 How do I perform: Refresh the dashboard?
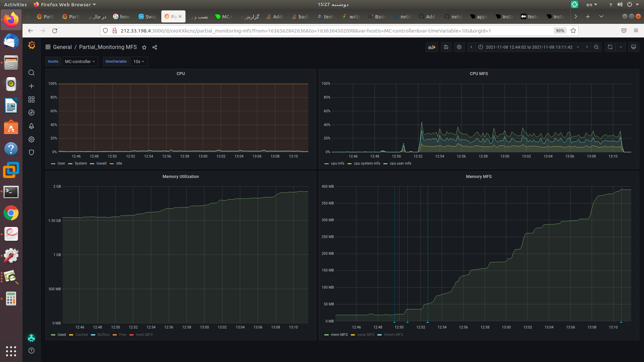click(x=610, y=47)
